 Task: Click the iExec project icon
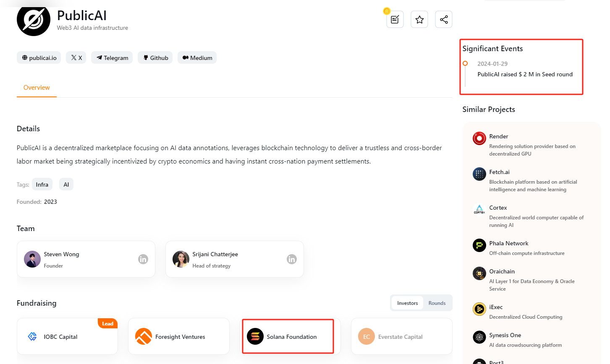479,309
